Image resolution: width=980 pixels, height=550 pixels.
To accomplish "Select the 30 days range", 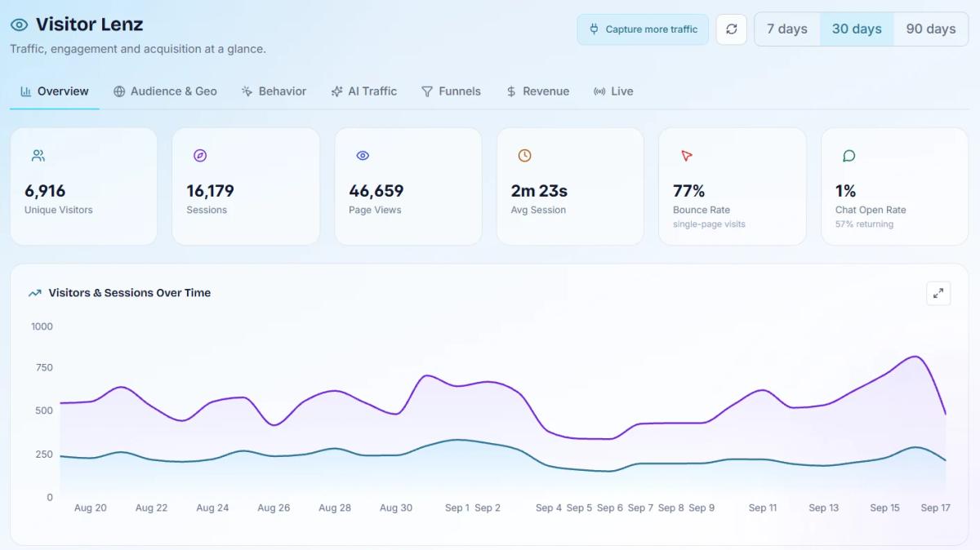I will 857,29.
